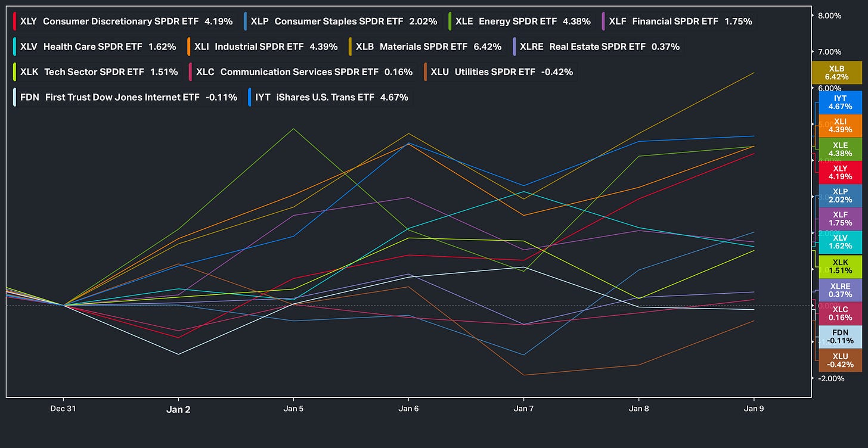
Task: Click the XLI 4.39% price scale label
Action: click(x=840, y=126)
